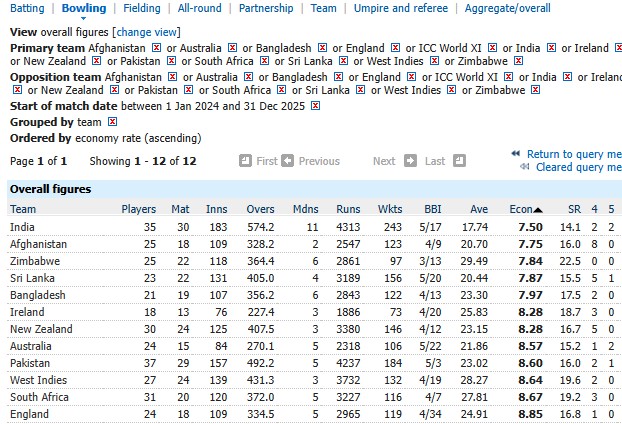Remove India from Opposition team filter
The width and height of the screenshot is (622, 424).
[568, 77]
